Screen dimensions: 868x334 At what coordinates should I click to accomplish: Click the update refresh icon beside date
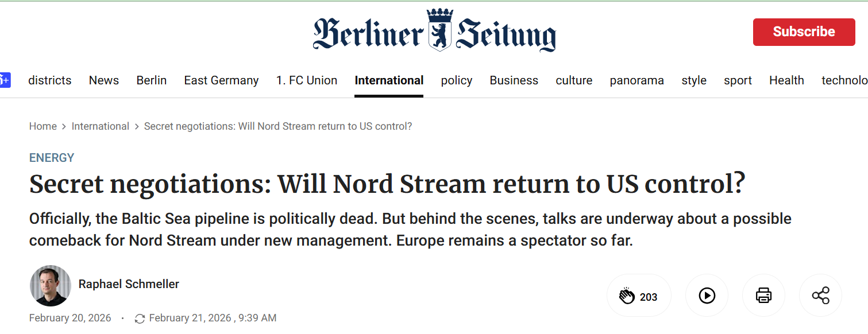140,319
